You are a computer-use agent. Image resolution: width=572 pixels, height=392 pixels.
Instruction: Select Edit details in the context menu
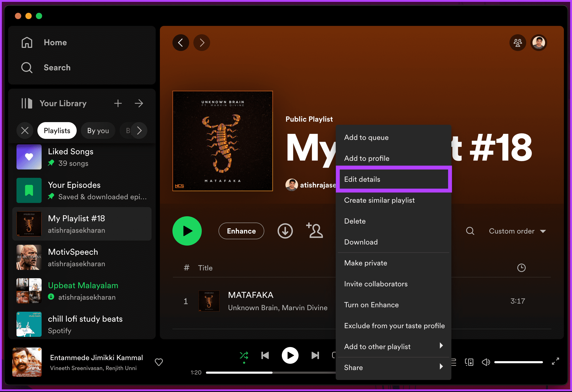click(x=394, y=179)
